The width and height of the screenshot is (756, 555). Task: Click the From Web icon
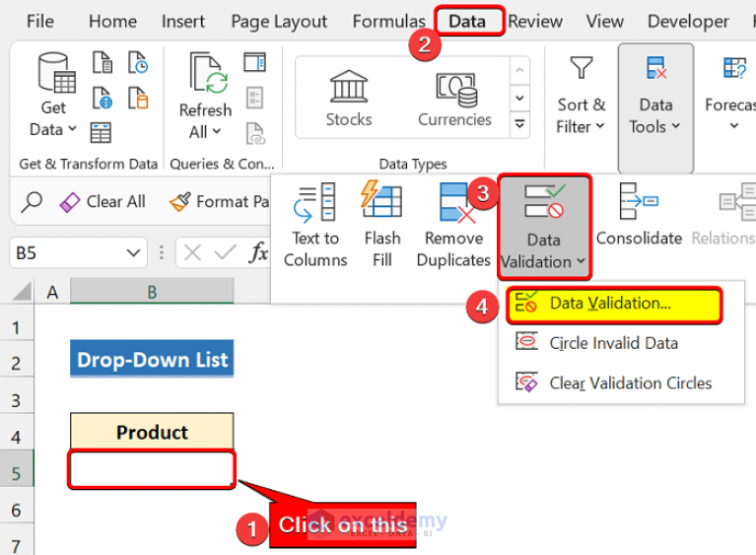[103, 98]
